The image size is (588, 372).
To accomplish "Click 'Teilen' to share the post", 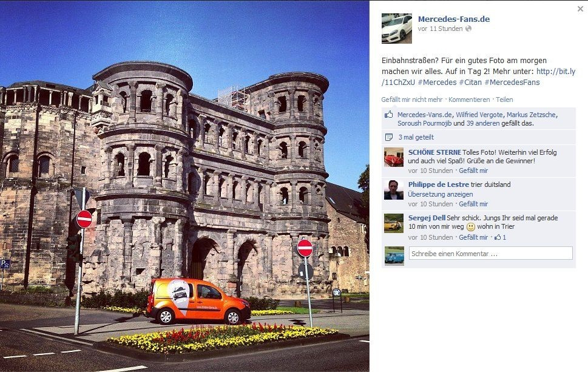I will 504,100.
